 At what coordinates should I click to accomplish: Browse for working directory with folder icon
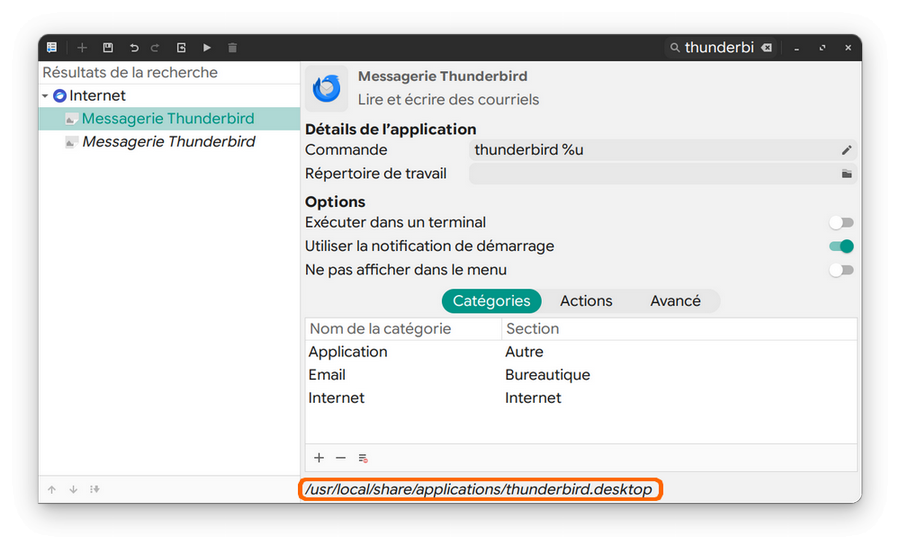point(846,174)
